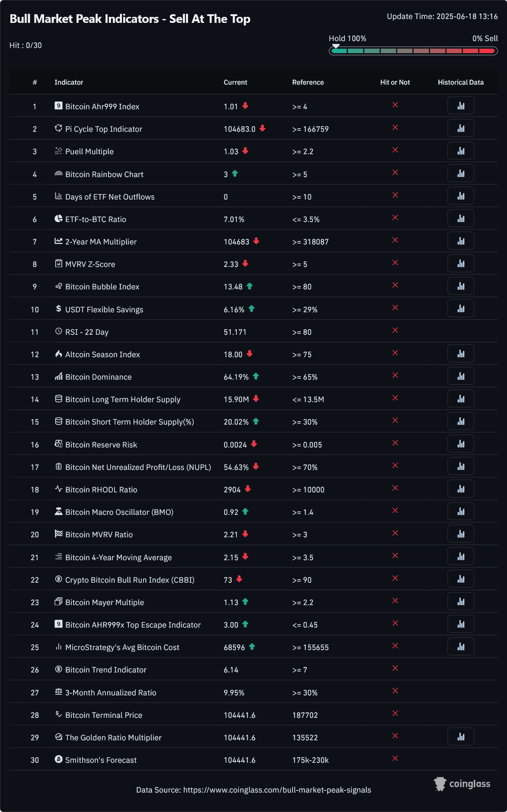Open historical data chart for Bitcoin Bubble Index
Image resolution: width=507 pixels, height=812 pixels.
click(461, 286)
